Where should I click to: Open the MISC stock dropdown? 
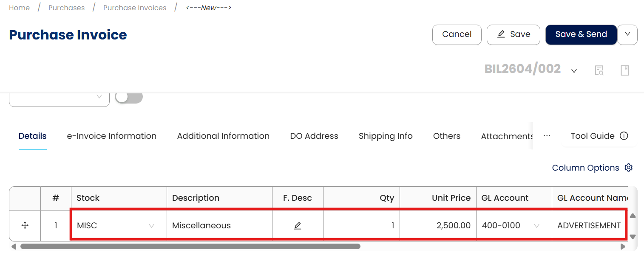[151, 226]
